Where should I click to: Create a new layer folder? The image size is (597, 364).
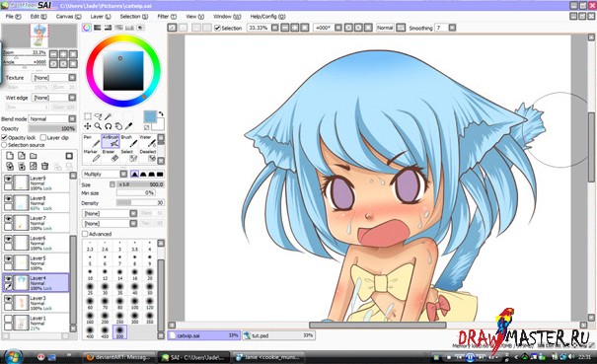coord(34,156)
